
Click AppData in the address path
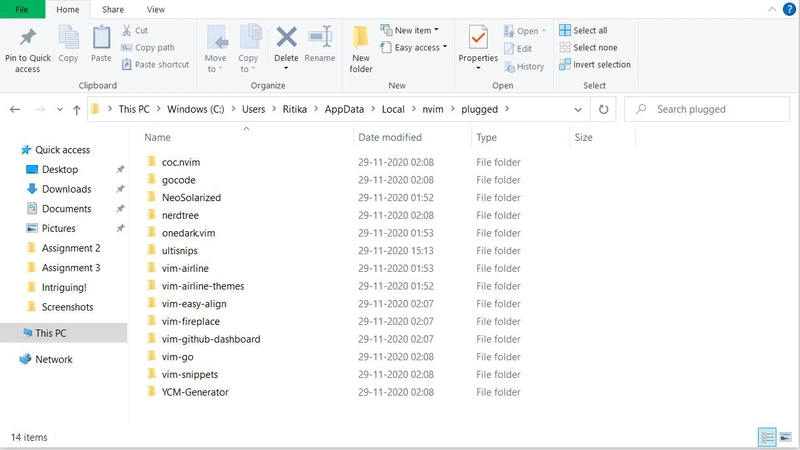point(344,109)
